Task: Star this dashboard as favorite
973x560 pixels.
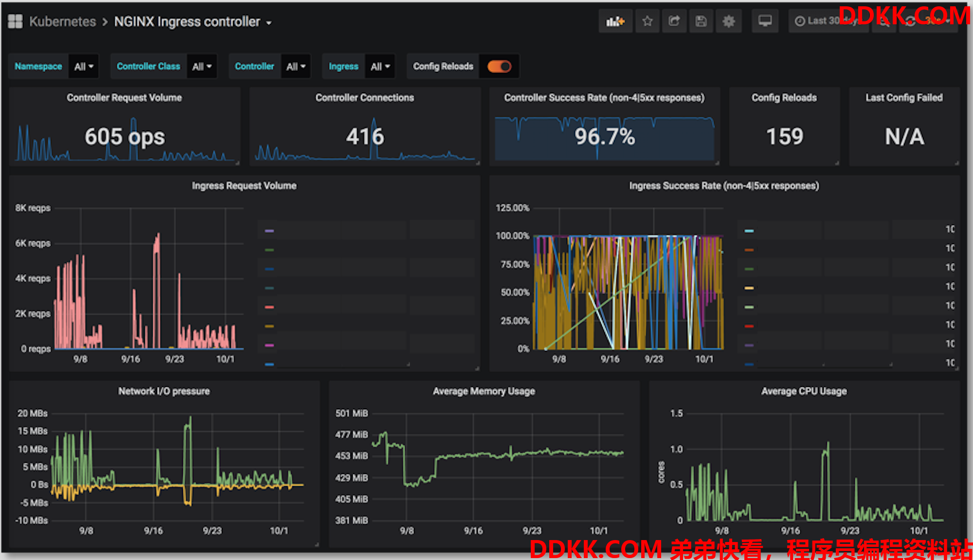Action: pyautogui.click(x=647, y=21)
